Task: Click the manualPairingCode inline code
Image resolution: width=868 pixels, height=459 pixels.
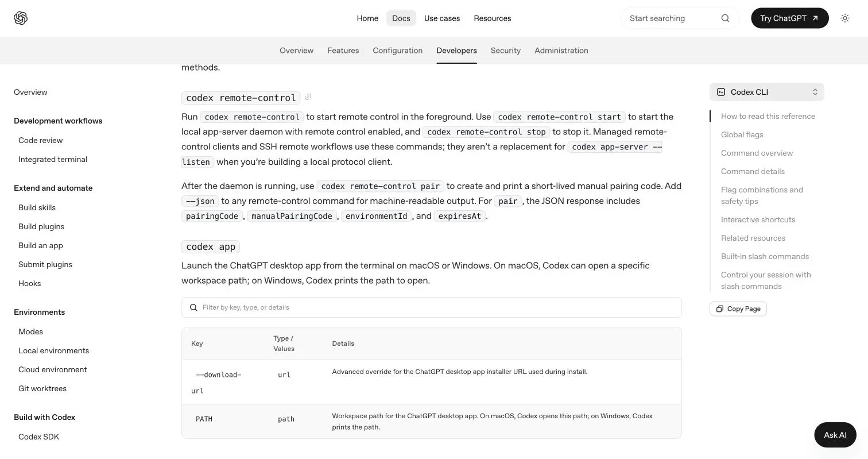Action: (x=292, y=216)
